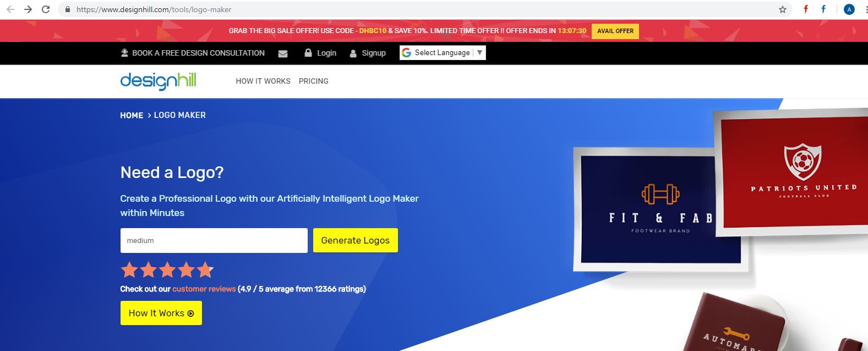Click the Need a Logo? heading
The image size is (868, 351).
172,172
